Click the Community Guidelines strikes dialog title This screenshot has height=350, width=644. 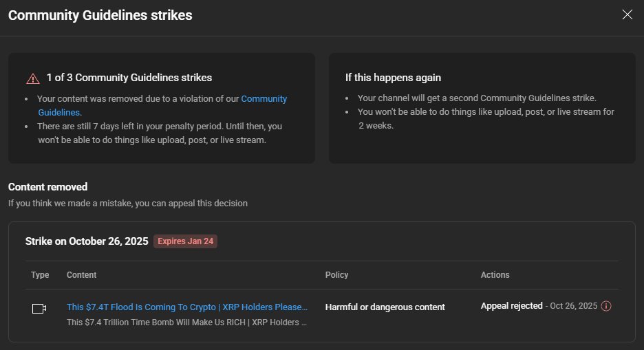pos(100,15)
